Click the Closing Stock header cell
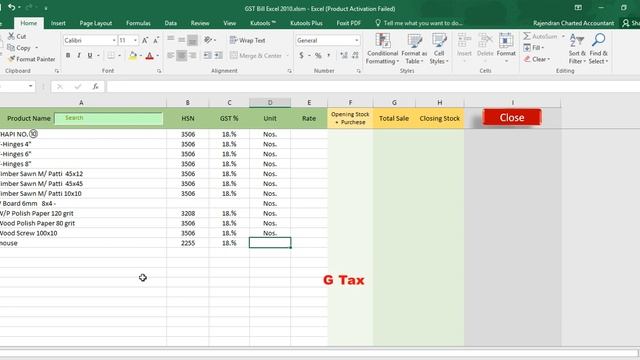The width and height of the screenshot is (640, 360). 440,118
